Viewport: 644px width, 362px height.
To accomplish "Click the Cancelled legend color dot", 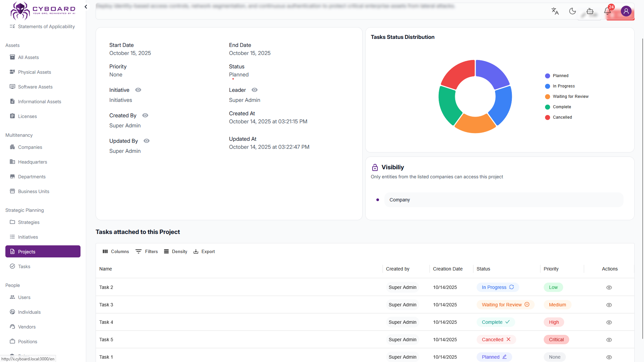I will 547,117.
